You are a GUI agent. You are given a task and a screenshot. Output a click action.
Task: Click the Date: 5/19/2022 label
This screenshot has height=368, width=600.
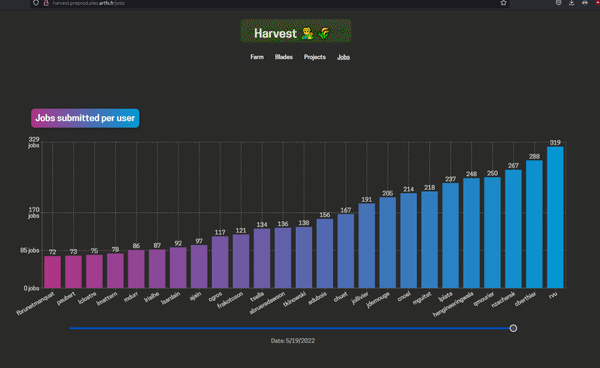(293, 340)
